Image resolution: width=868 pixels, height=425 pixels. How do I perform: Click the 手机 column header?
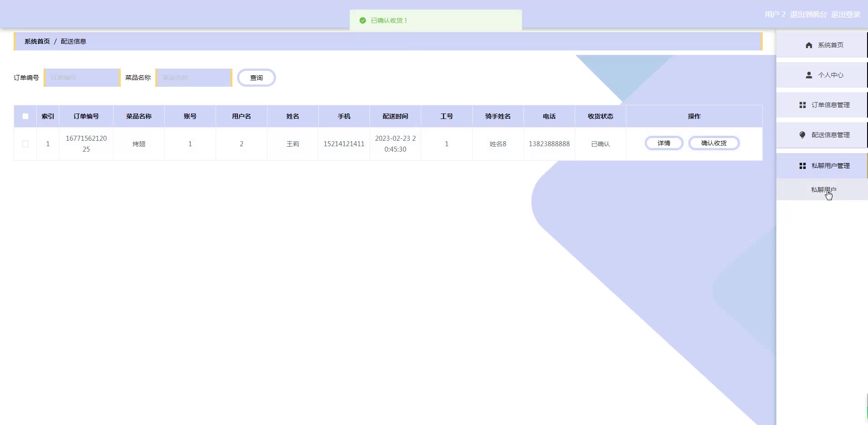[344, 116]
